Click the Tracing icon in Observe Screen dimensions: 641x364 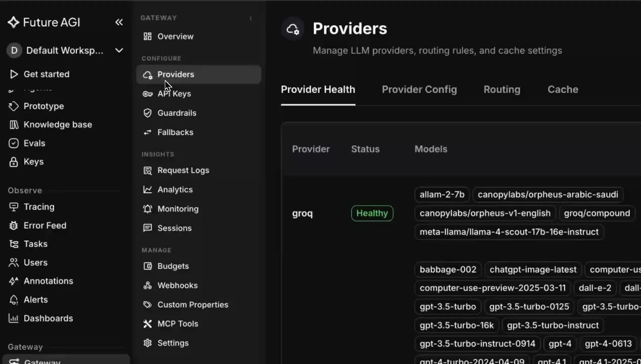(x=14, y=207)
